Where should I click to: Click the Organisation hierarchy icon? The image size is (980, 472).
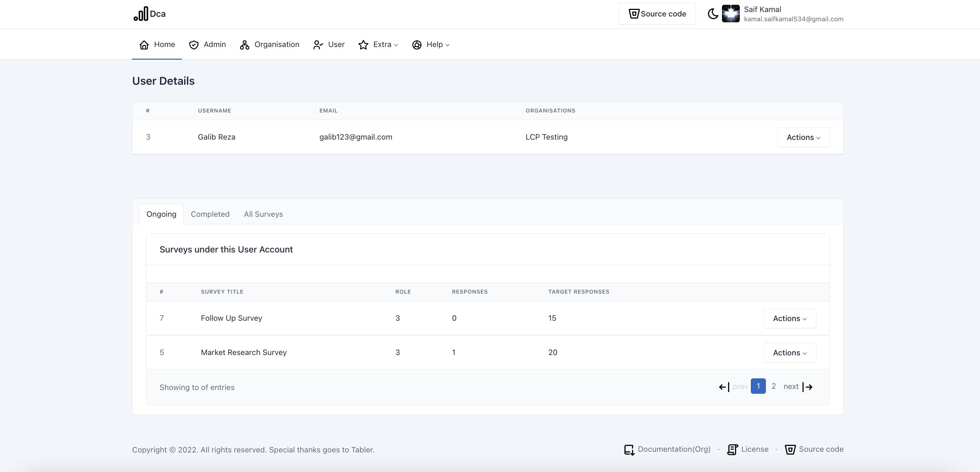(244, 45)
